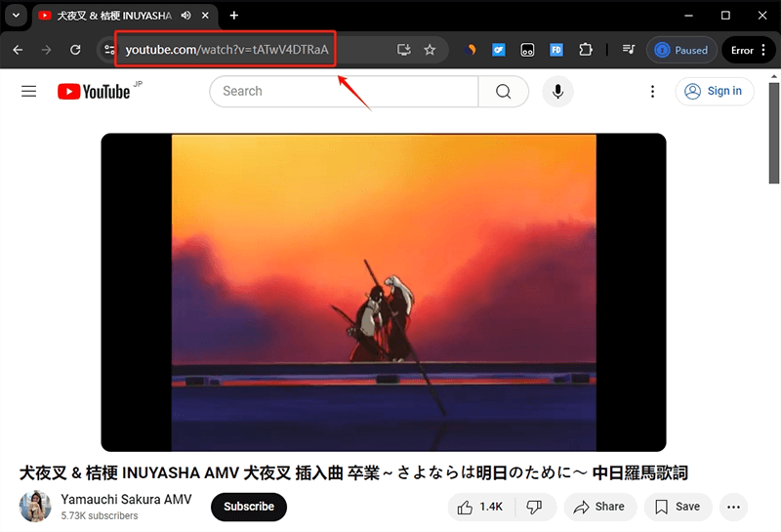Click the 5.73K subscribers text
Screen dimensions: 781x532
[x=100, y=516]
